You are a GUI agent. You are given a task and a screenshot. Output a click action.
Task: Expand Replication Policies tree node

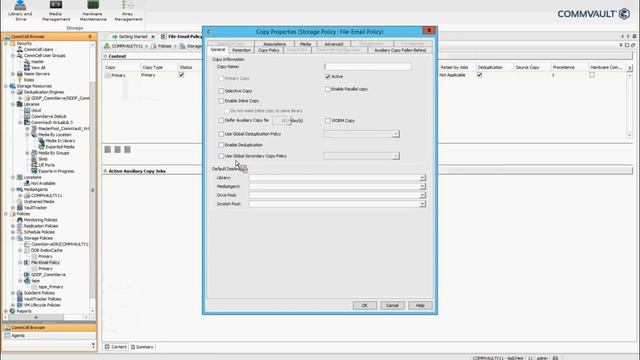[13, 226]
